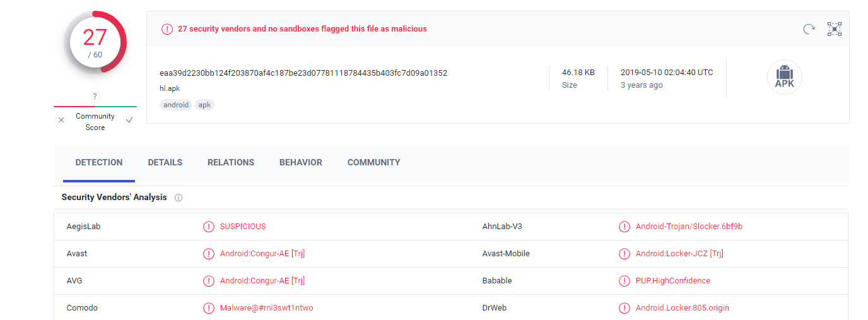Go to the BEHAVIOR tab
This screenshot has height=320, width=868.
301,162
